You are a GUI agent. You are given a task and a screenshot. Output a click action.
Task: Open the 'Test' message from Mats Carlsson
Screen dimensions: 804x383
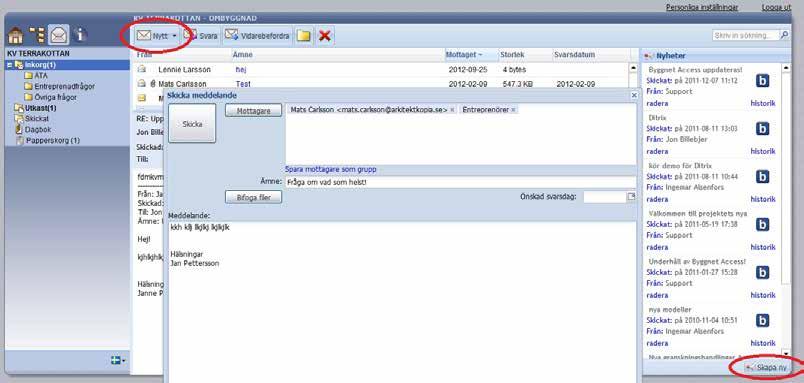point(243,84)
